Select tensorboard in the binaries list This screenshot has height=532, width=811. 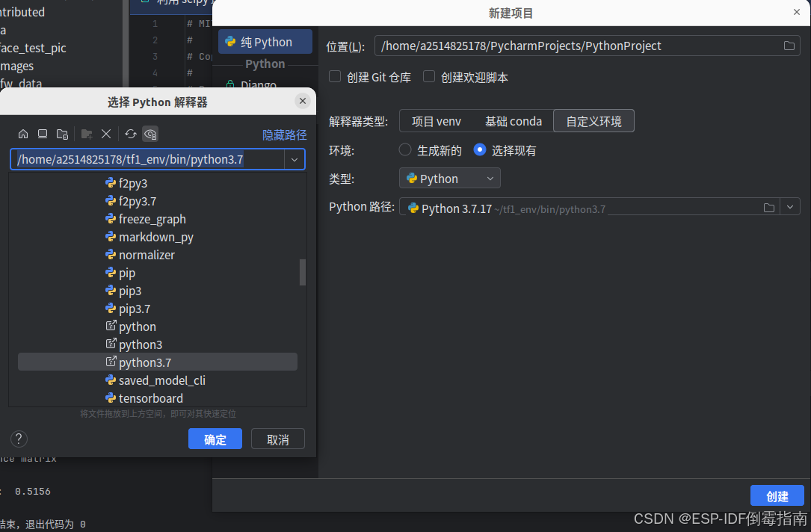click(150, 398)
